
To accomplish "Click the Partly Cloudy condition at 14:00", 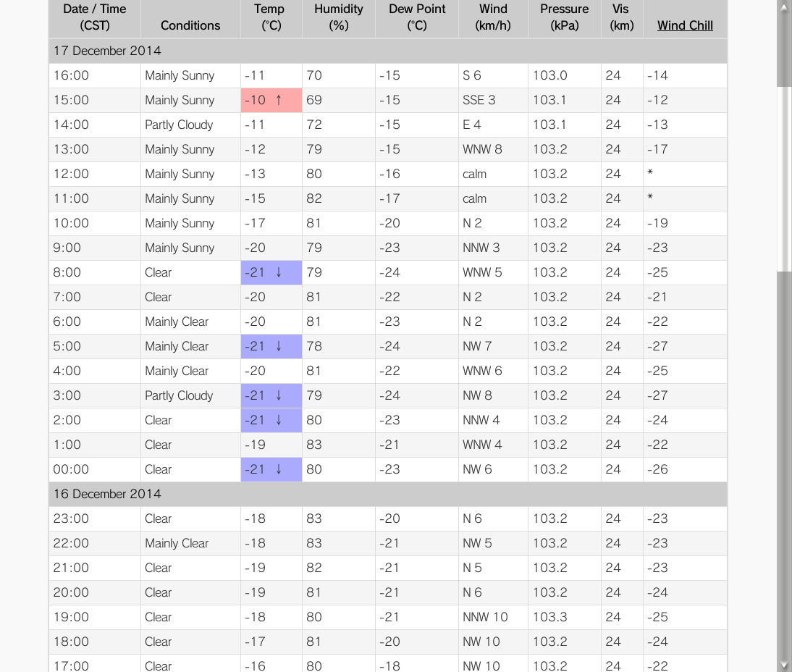I will pos(179,125).
